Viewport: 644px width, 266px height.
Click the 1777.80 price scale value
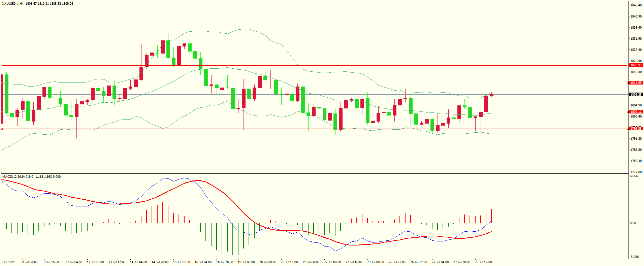click(x=636, y=172)
